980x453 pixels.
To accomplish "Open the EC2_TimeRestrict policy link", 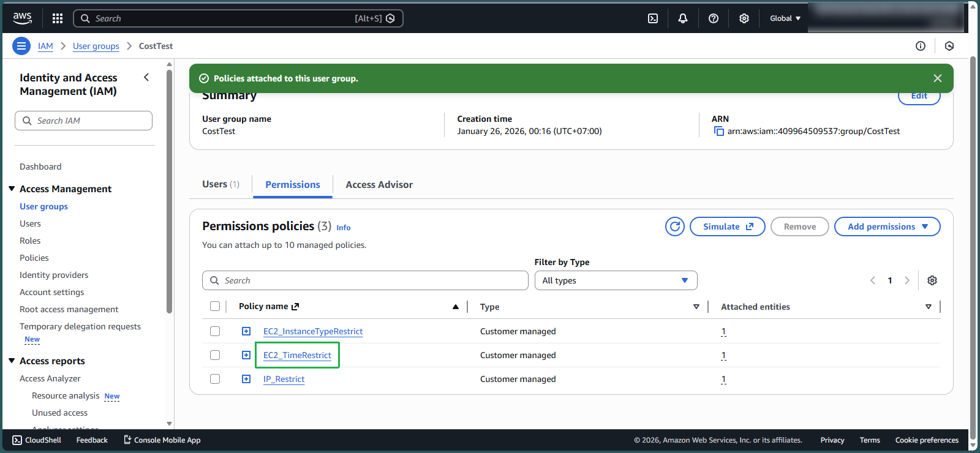I will pos(297,355).
